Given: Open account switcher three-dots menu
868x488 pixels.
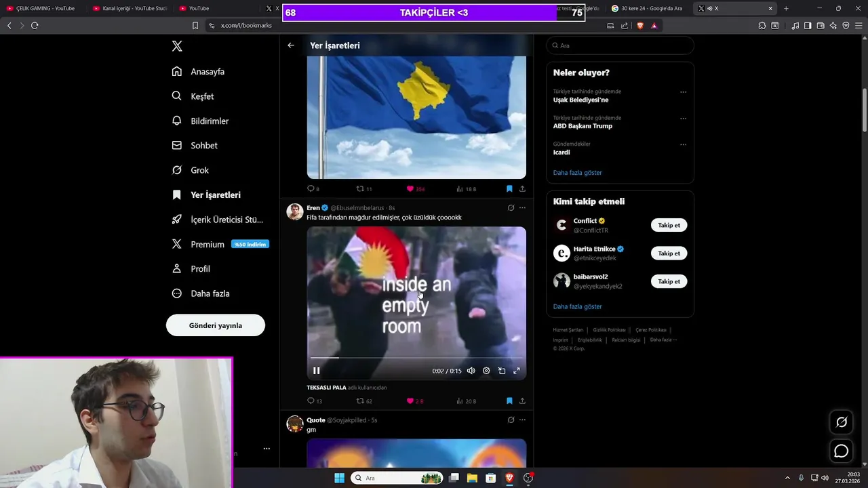Looking at the screenshot, I should (x=267, y=449).
